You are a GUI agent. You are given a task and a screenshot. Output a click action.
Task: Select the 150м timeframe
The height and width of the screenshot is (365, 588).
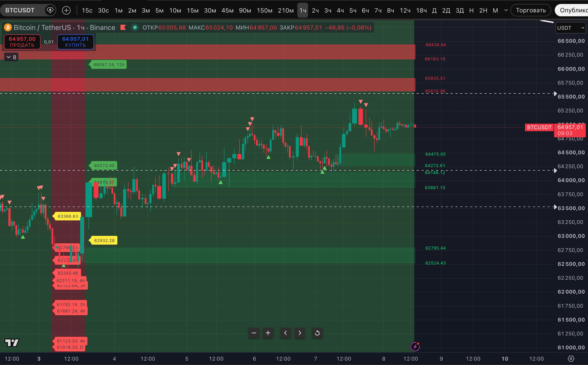[264, 10]
